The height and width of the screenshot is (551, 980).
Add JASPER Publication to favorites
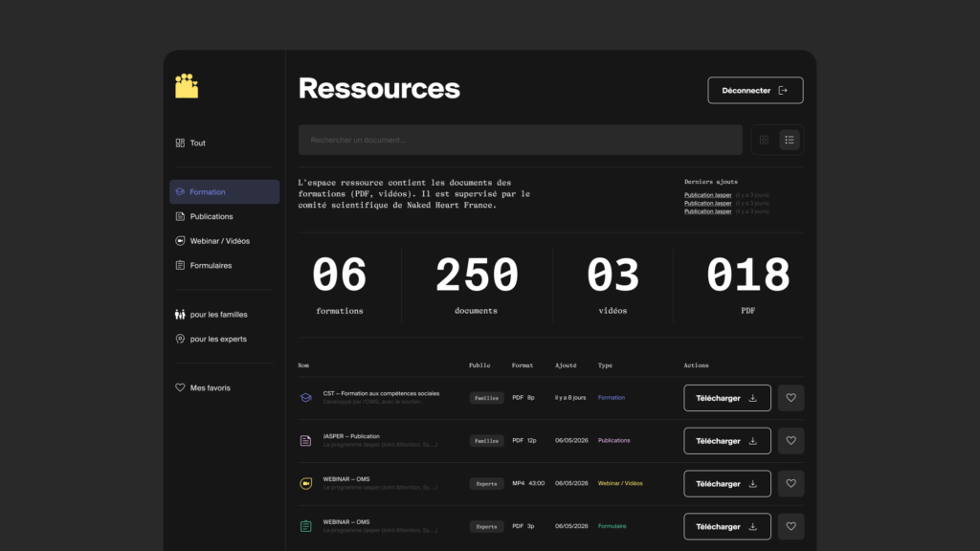791,440
